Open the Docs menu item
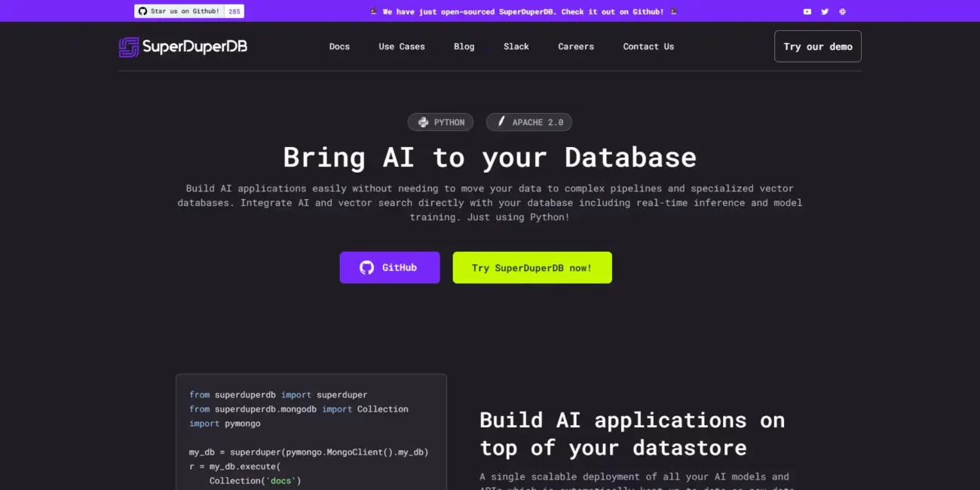This screenshot has width=980, height=490. click(x=339, y=47)
